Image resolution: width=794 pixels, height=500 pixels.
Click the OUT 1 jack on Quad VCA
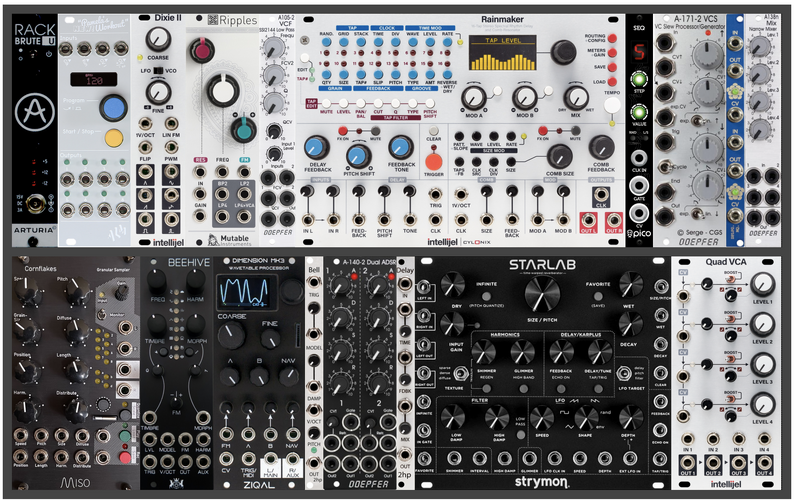pyautogui.click(x=687, y=463)
